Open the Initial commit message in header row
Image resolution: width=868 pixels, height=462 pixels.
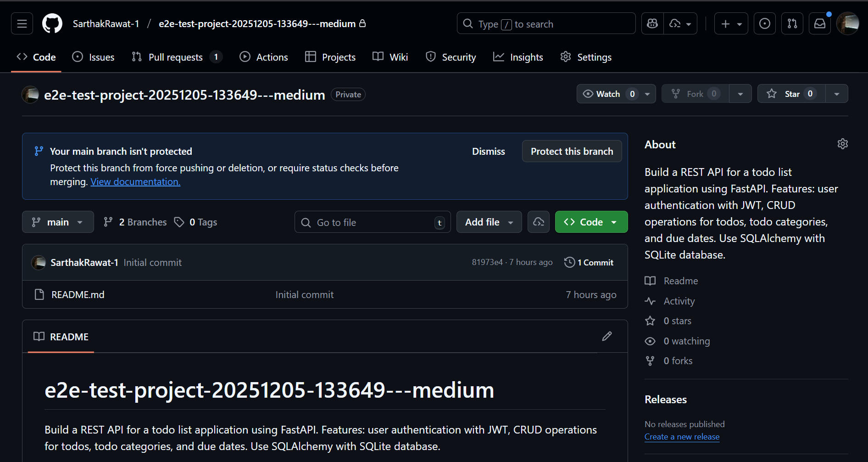tap(153, 263)
